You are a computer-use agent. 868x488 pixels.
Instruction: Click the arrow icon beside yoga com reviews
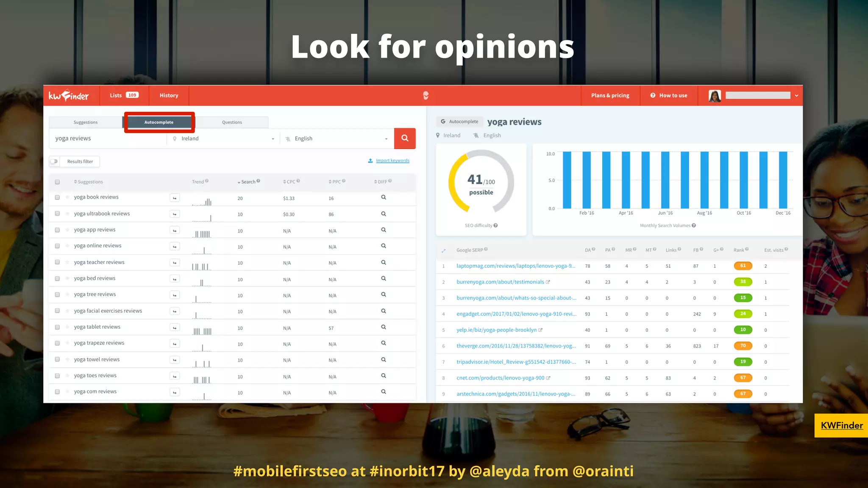point(175,392)
